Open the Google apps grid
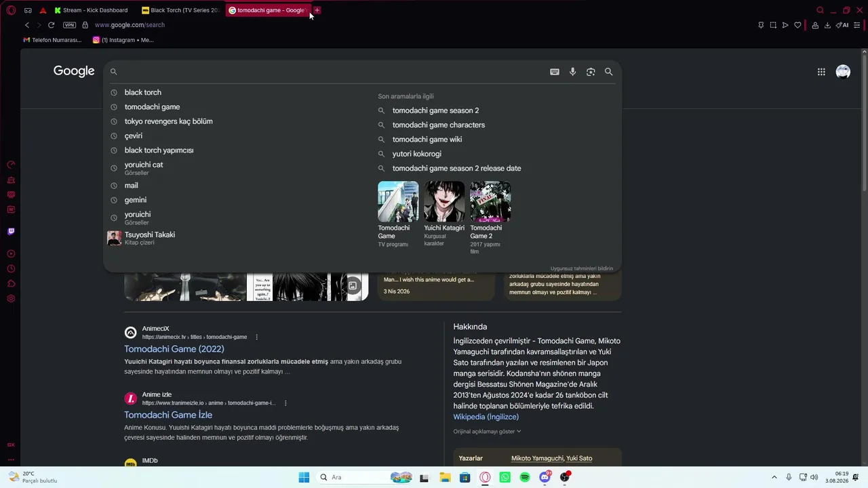This screenshot has width=868, height=488. click(x=821, y=72)
